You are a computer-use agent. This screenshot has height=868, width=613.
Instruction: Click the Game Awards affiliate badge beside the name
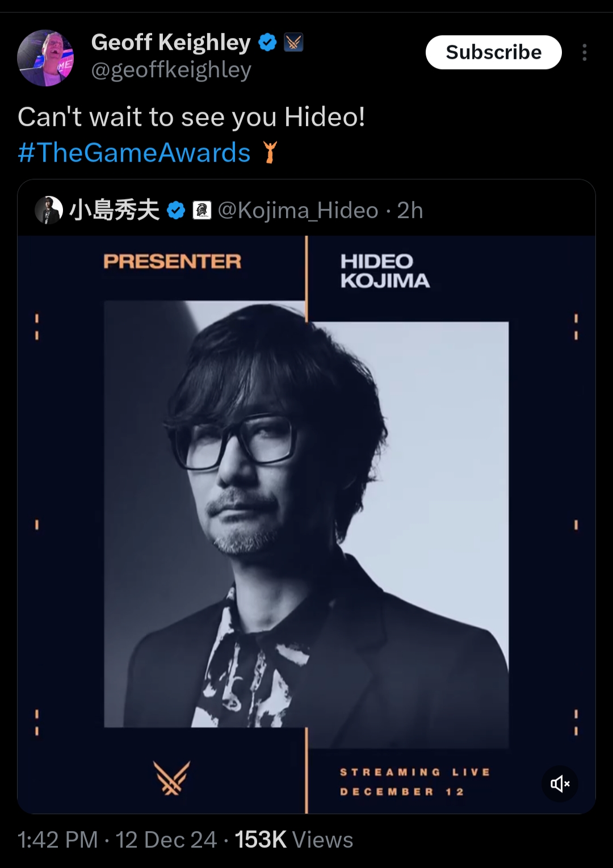tap(293, 43)
